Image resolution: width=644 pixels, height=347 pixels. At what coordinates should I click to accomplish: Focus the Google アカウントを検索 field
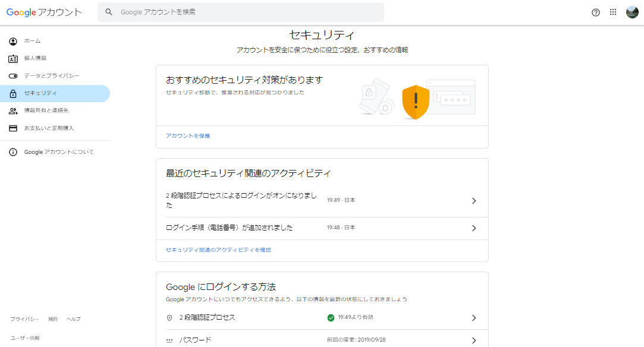(241, 12)
